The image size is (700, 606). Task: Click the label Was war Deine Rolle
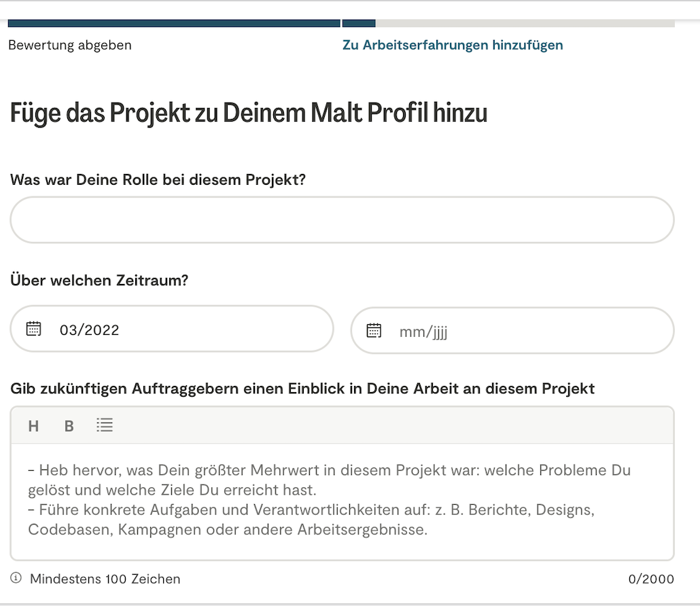pyautogui.click(x=158, y=181)
